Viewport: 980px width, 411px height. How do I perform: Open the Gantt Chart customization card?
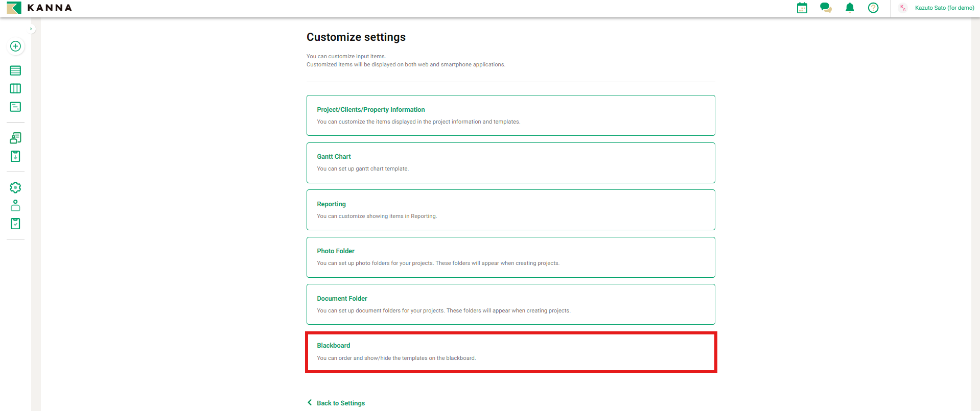click(x=510, y=162)
